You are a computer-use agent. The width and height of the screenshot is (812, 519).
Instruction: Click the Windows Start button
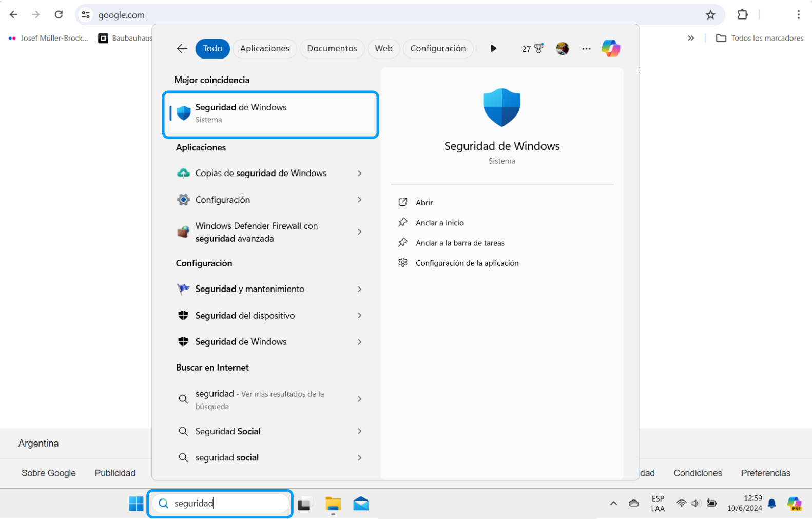point(136,504)
